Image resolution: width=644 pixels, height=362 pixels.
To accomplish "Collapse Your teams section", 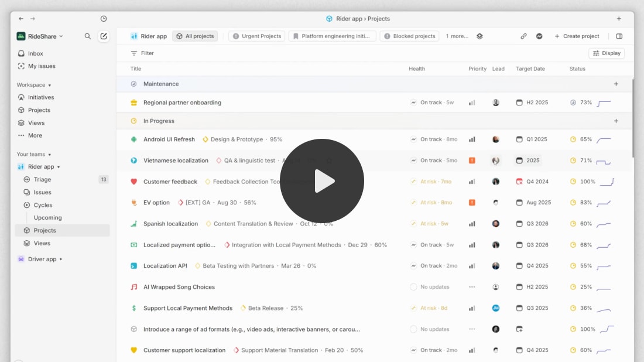I will (x=34, y=155).
